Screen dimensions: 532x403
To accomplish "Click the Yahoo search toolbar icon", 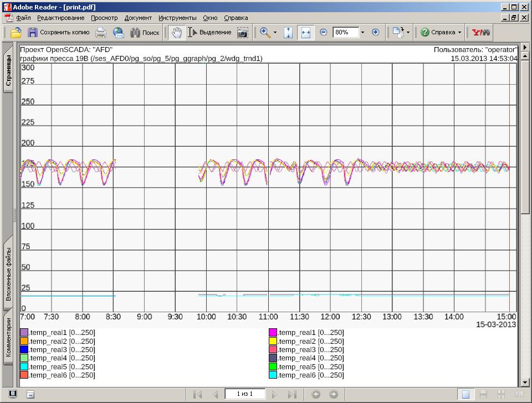I will (x=480, y=33).
